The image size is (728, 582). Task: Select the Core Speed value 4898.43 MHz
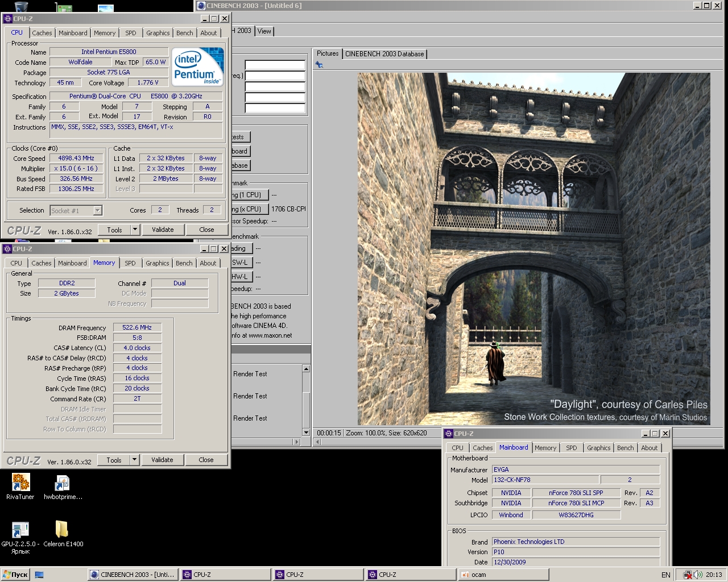(76, 158)
